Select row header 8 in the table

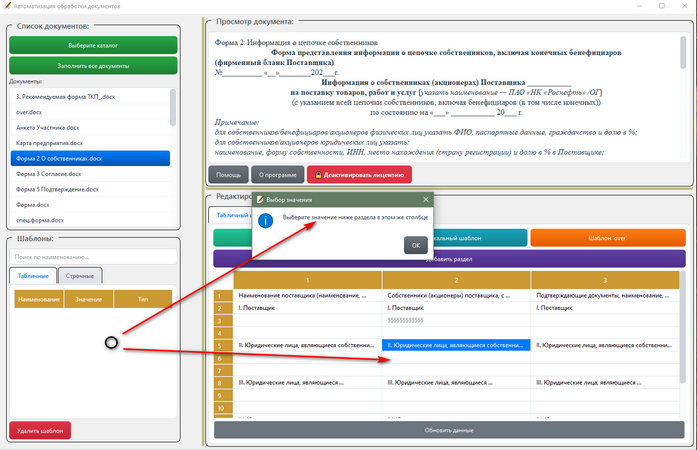[x=223, y=383]
